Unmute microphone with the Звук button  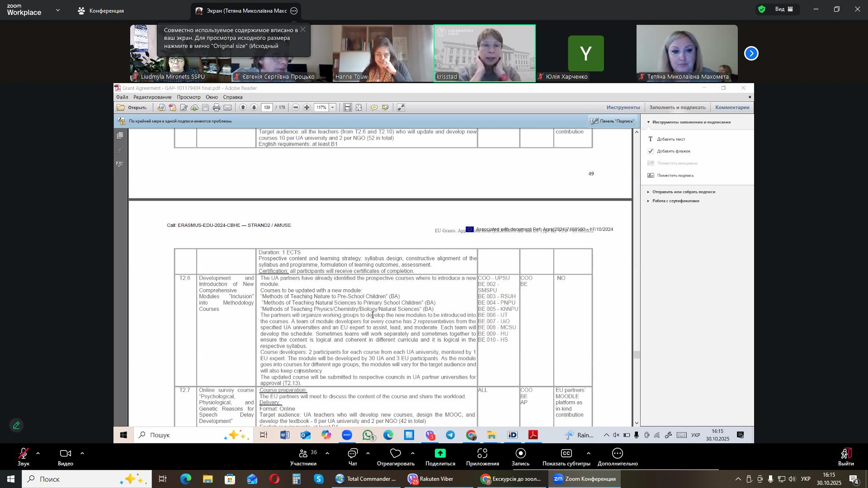click(x=23, y=456)
